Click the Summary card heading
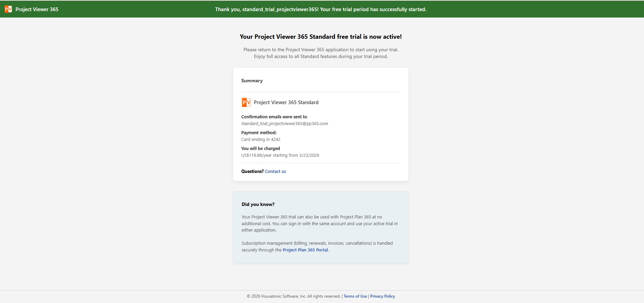Screen dimensions: 644x303 tap(252, 81)
